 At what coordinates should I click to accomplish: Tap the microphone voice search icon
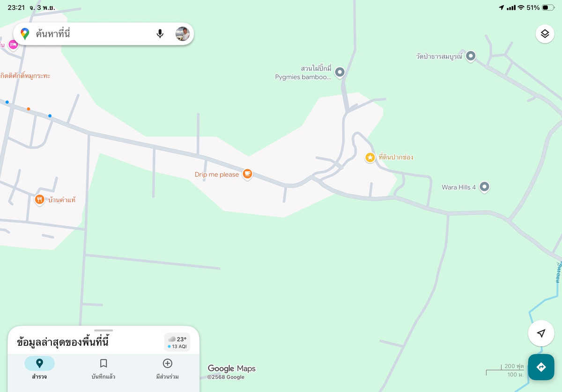pyautogui.click(x=160, y=34)
